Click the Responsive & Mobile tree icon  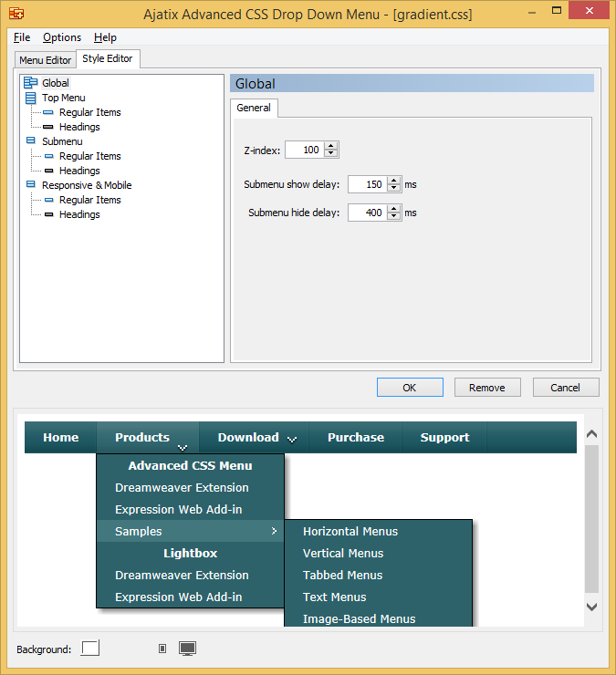31,184
